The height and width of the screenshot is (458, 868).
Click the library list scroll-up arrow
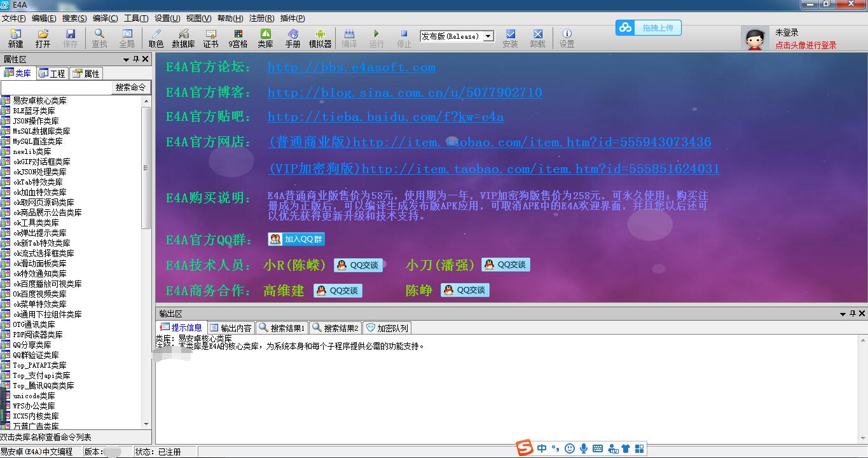click(146, 101)
